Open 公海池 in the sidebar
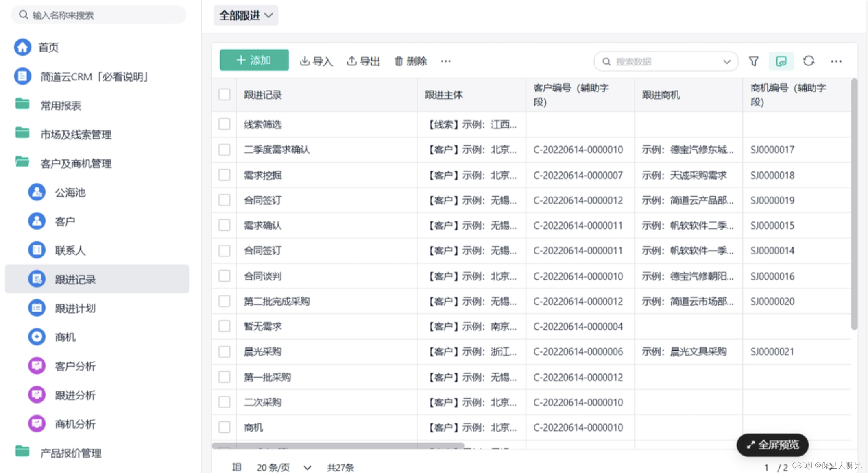Image resolution: width=868 pixels, height=473 pixels. (x=70, y=193)
